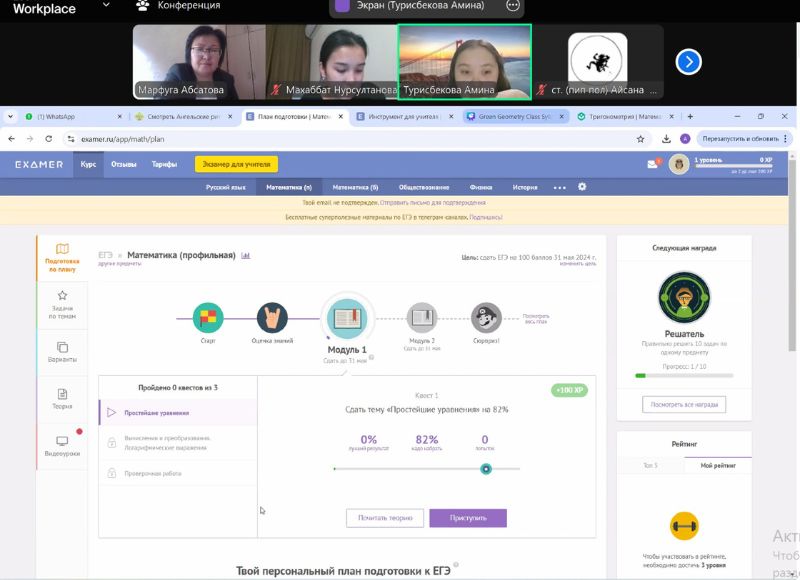Click the quest progress slider handle
The height and width of the screenshot is (580, 800).
pyautogui.click(x=486, y=468)
